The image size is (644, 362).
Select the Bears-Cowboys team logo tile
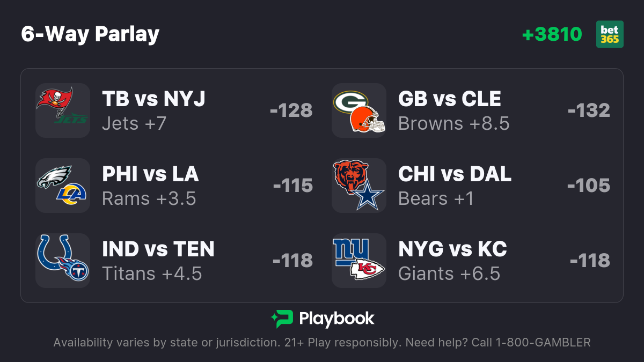359,186
